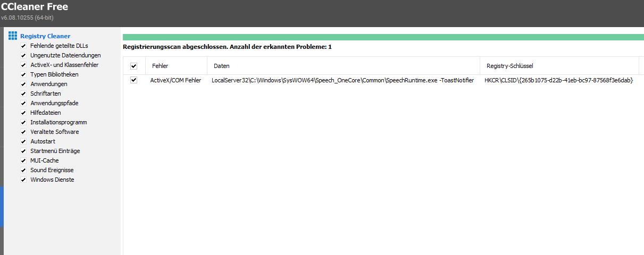Image resolution: width=644 pixels, height=255 pixels.
Task: Click the green scan progress bar
Action: 383,37
